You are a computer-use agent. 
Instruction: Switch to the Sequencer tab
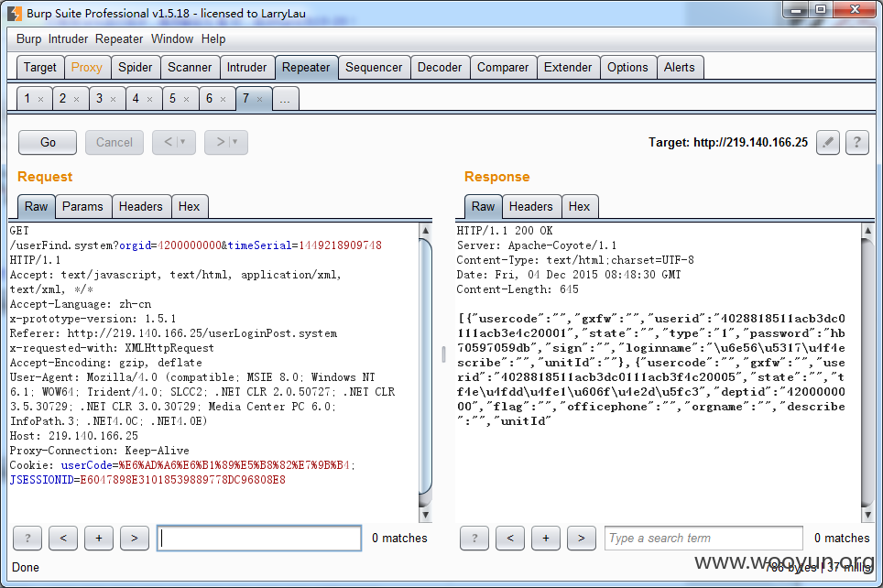(x=374, y=68)
